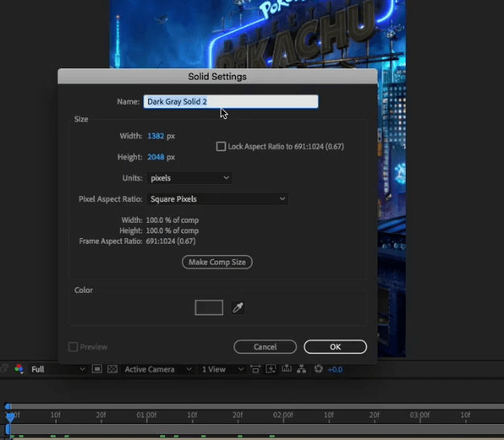Click the Width value 1382
Screen dimensions: 504x440
[x=155, y=136]
